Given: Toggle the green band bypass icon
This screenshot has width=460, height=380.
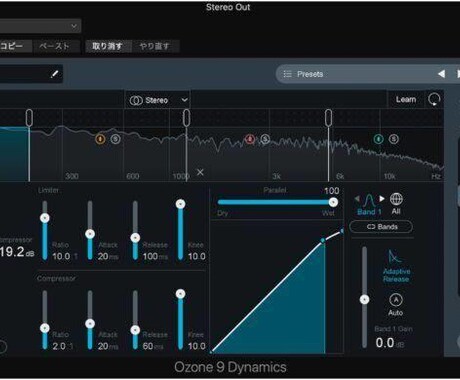Looking at the screenshot, I should pyautogui.click(x=378, y=139).
